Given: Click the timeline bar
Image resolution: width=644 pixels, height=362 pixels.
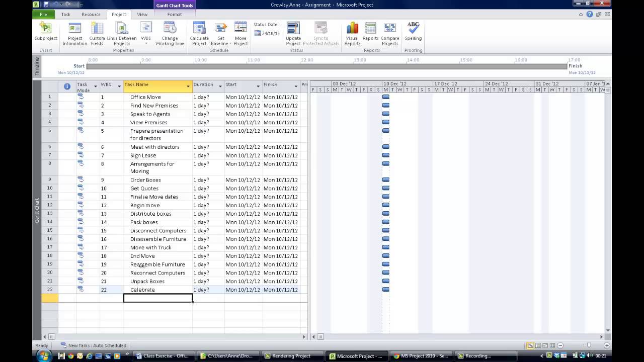Looking at the screenshot, I should (x=327, y=66).
